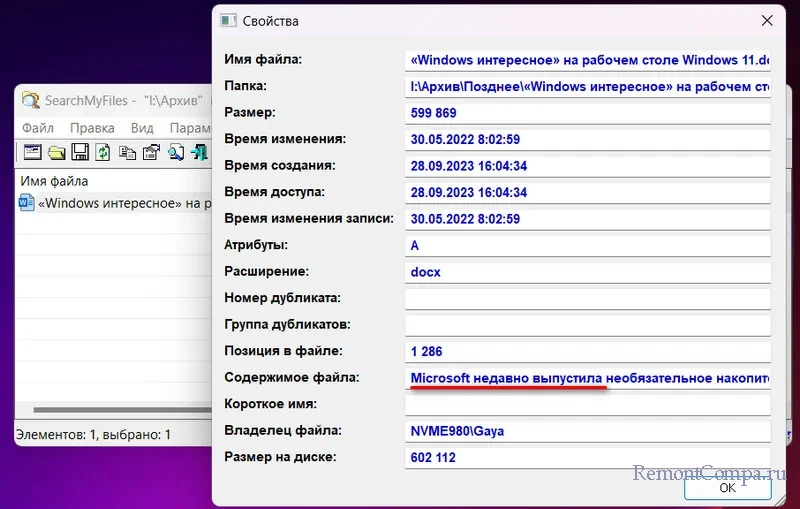Click the open folder toolbar icon

point(56,153)
